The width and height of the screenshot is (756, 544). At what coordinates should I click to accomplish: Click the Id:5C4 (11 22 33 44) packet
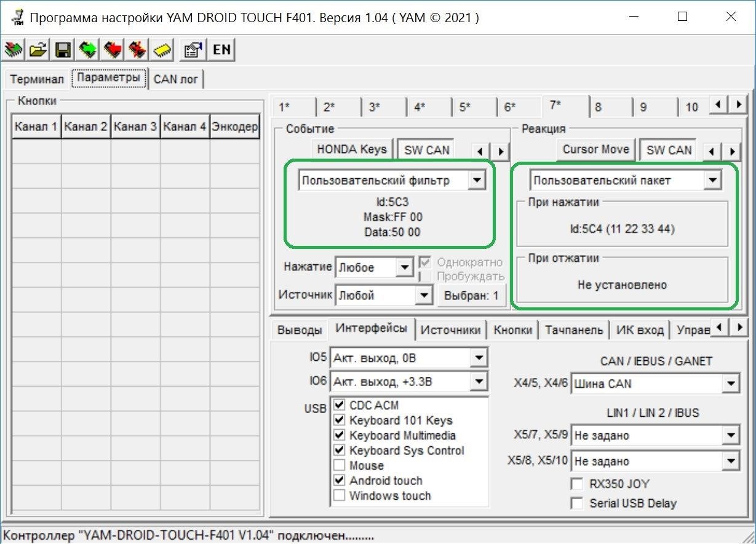(x=622, y=229)
